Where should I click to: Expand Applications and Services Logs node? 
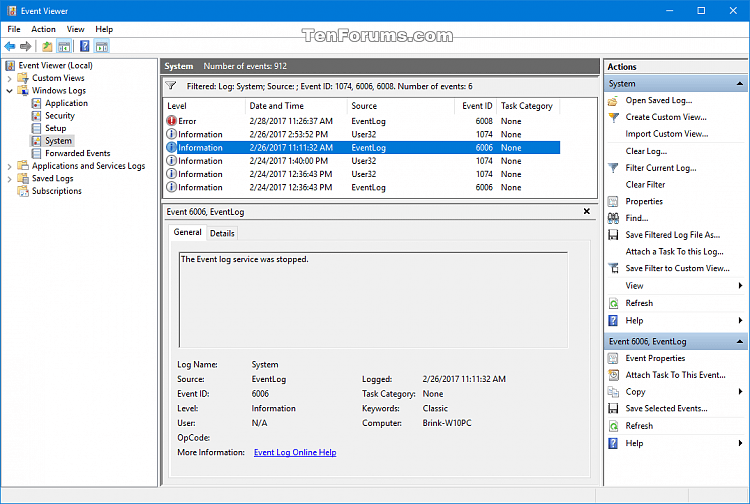pyautogui.click(x=9, y=166)
